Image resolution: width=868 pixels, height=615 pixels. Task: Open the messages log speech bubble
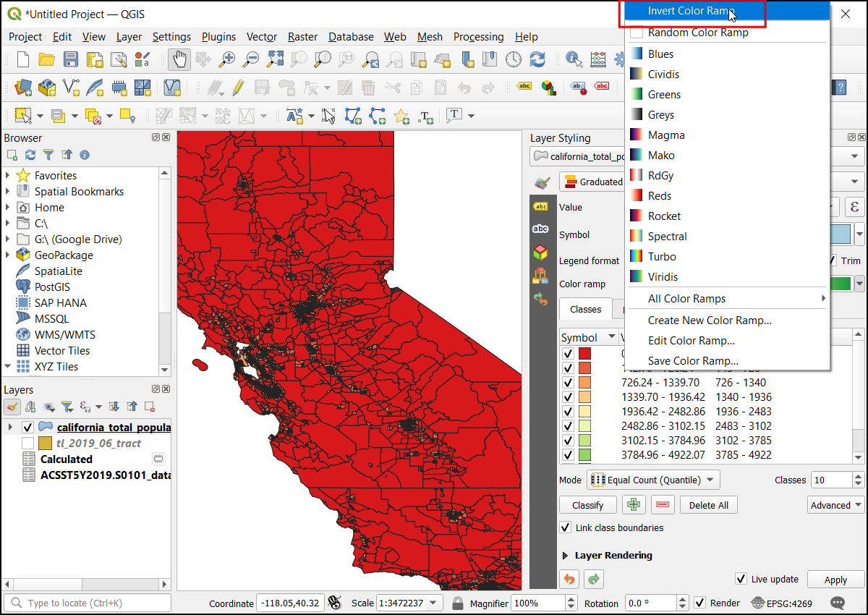click(838, 603)
